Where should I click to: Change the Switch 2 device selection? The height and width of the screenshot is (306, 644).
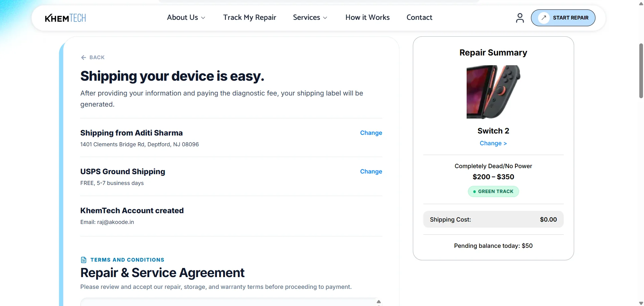point(493,143)
